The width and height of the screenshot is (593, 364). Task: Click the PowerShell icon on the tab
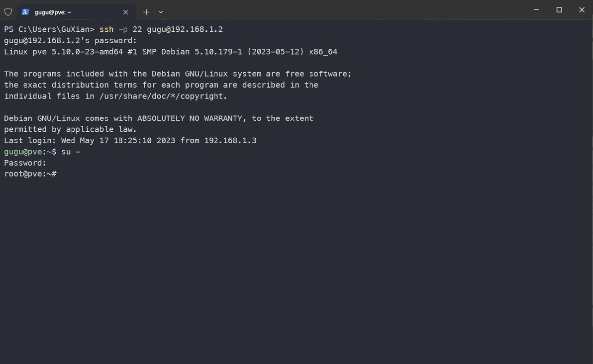tap(25, 12)
